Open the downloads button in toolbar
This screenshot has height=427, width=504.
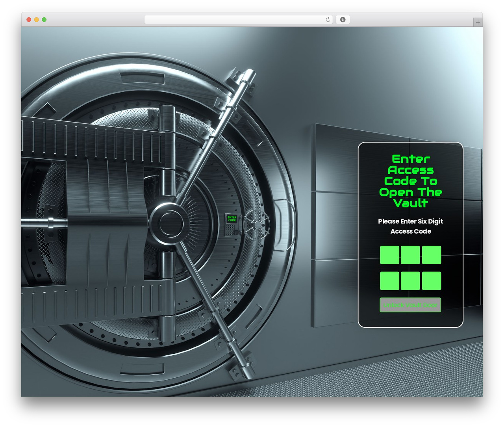(343, 20)
